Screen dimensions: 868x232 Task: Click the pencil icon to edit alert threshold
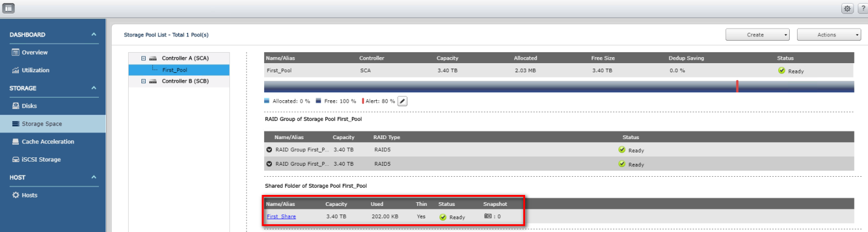402,101
